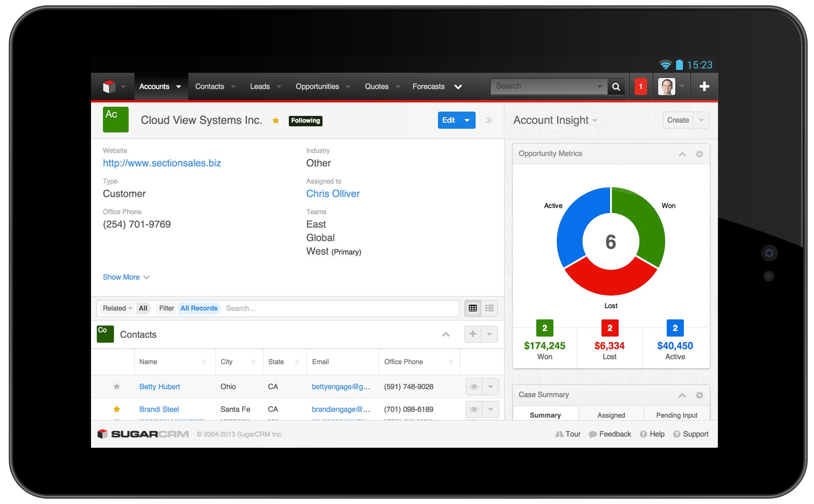
Task: Expand the Account Insight dashboard selector
Action: point(594,121)
